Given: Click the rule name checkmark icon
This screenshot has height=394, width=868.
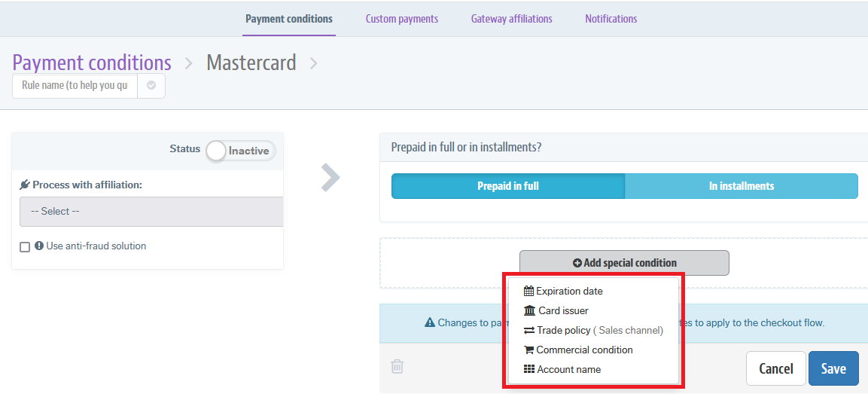Looking at the screenshot, I should 151,86.
